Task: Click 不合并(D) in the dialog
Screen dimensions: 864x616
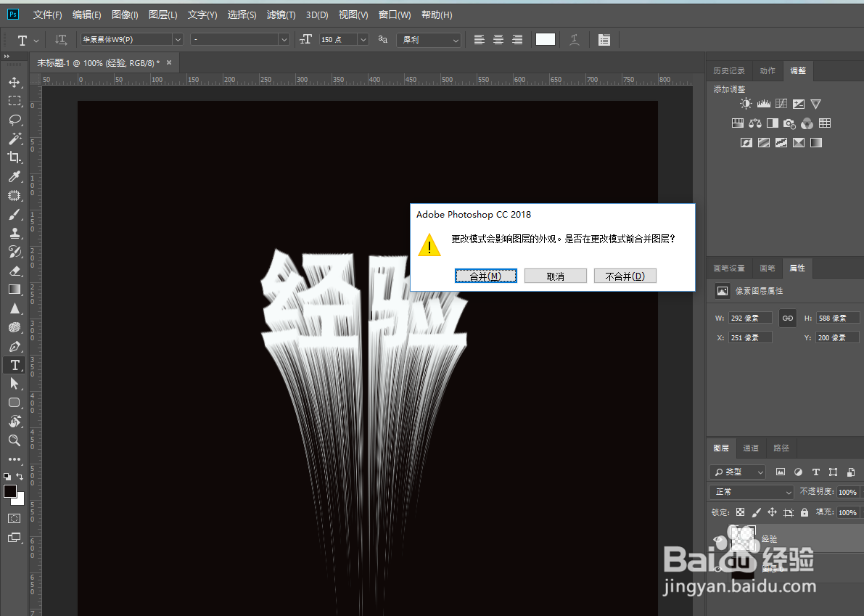Action: pos(625,276)
